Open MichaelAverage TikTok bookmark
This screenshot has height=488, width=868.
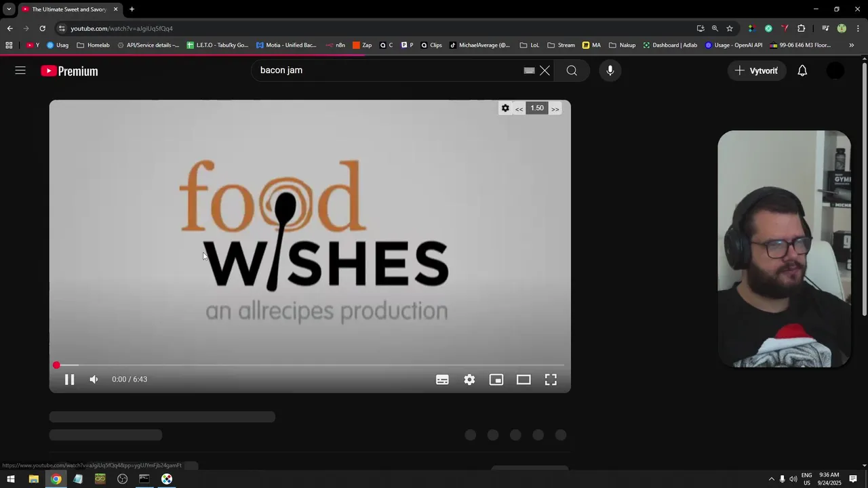point(479,45)
